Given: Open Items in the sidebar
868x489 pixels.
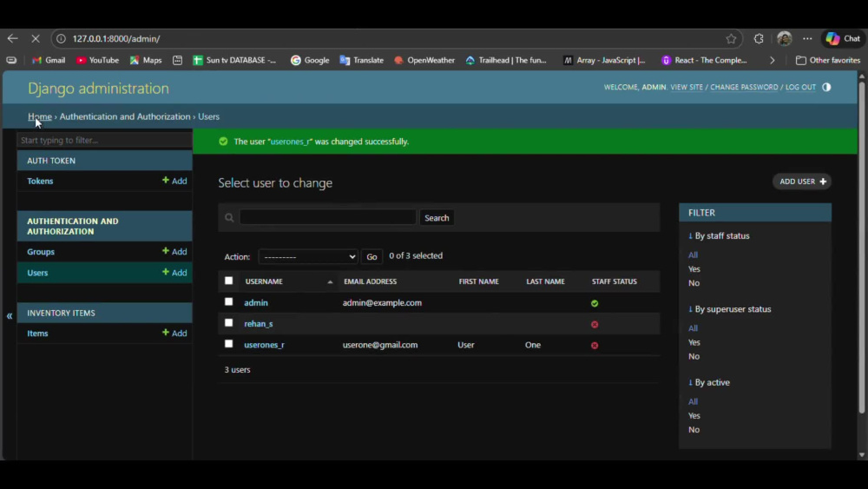Looking at the screenshot, I should point(37,334).
